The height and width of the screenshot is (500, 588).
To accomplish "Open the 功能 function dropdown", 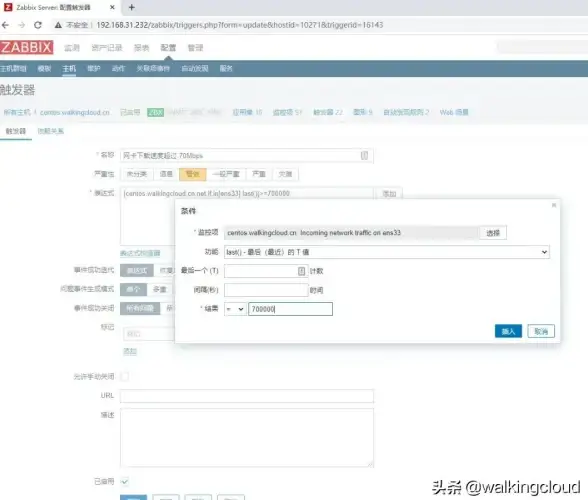I will click(x=387, y=252).
